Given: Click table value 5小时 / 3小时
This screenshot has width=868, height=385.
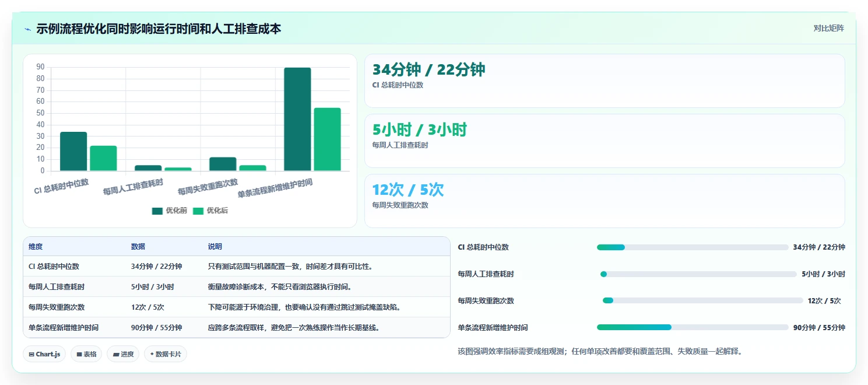Looking at the screenshot, I should [152, 287].
